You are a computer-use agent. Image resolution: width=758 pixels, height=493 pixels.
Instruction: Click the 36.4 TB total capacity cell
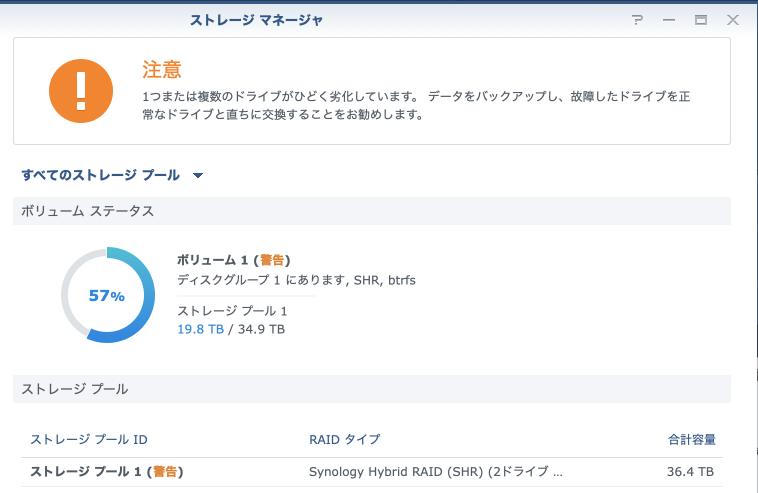click(x=691, y=471)
